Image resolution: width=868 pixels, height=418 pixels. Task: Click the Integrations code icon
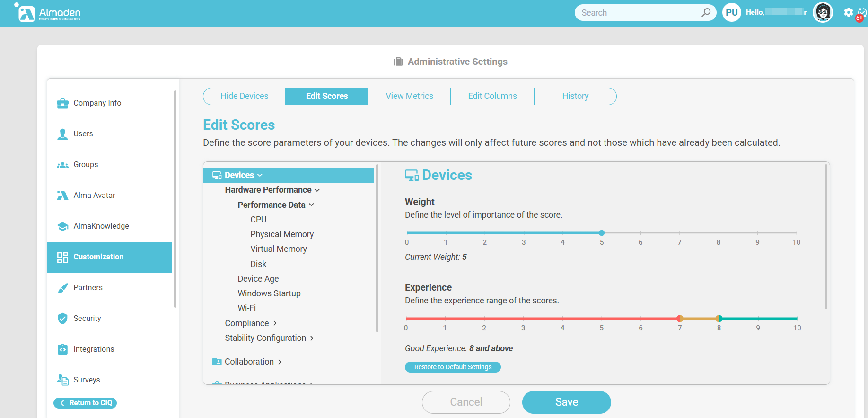[62, 349]
